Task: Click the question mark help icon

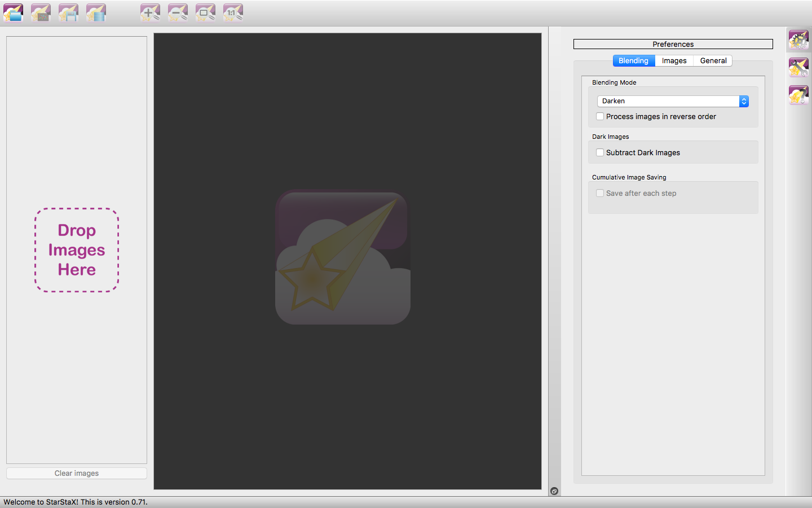Action: [x=798, y=95]
